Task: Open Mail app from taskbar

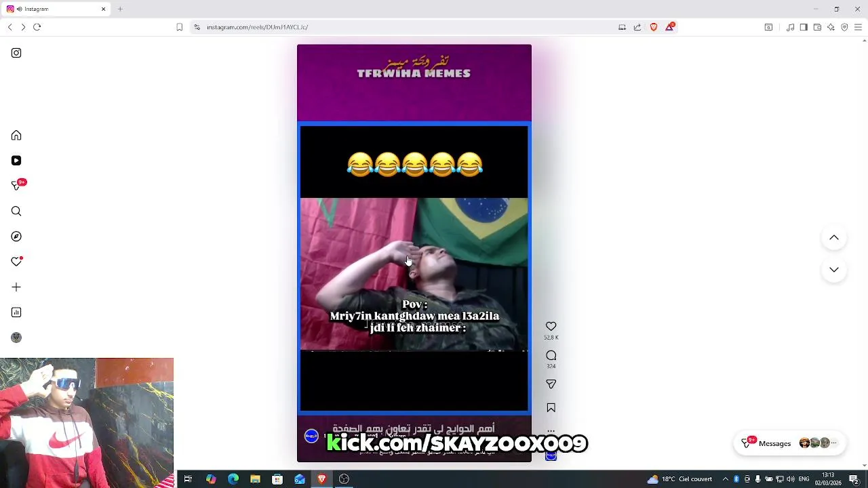Action: [x=300, y=479]
